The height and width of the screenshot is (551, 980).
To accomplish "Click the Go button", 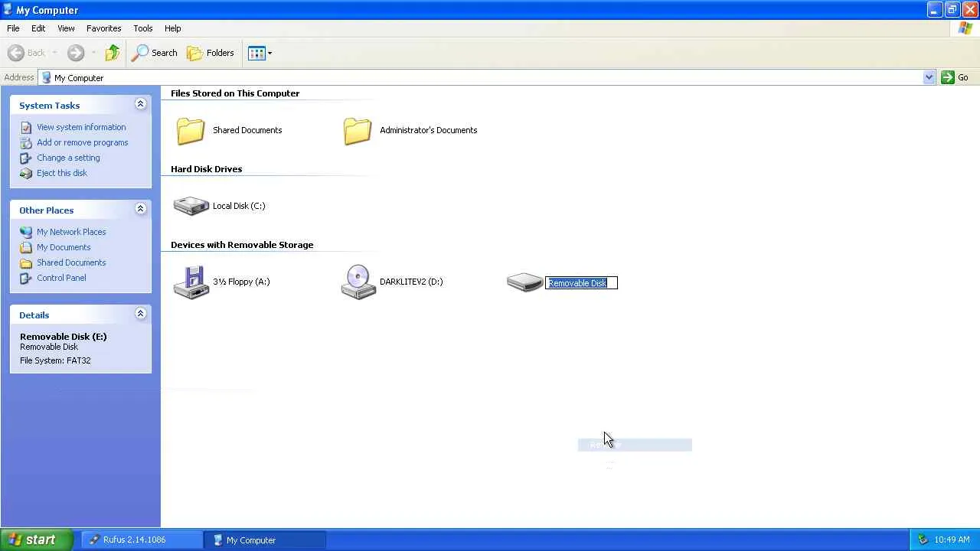I will point(955,77).
